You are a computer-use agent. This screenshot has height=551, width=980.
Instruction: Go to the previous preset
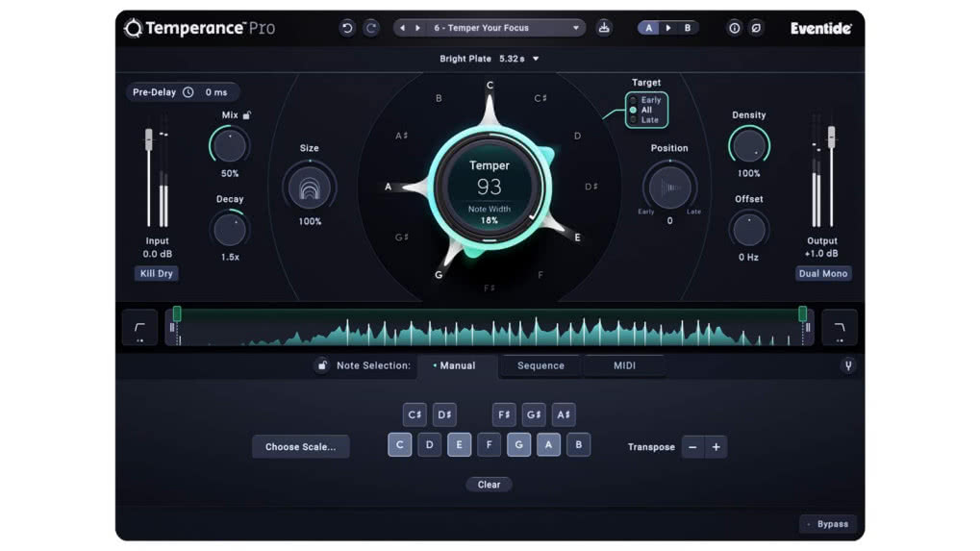coord(403,28)
